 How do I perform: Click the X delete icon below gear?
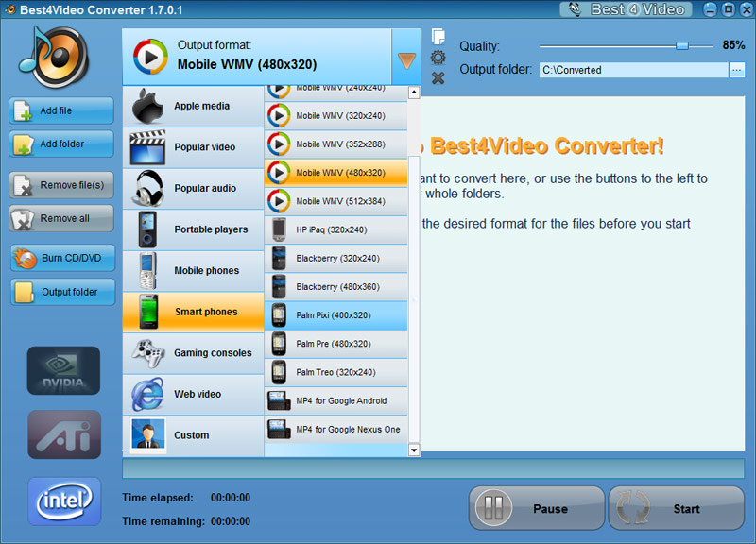(438, 78)
